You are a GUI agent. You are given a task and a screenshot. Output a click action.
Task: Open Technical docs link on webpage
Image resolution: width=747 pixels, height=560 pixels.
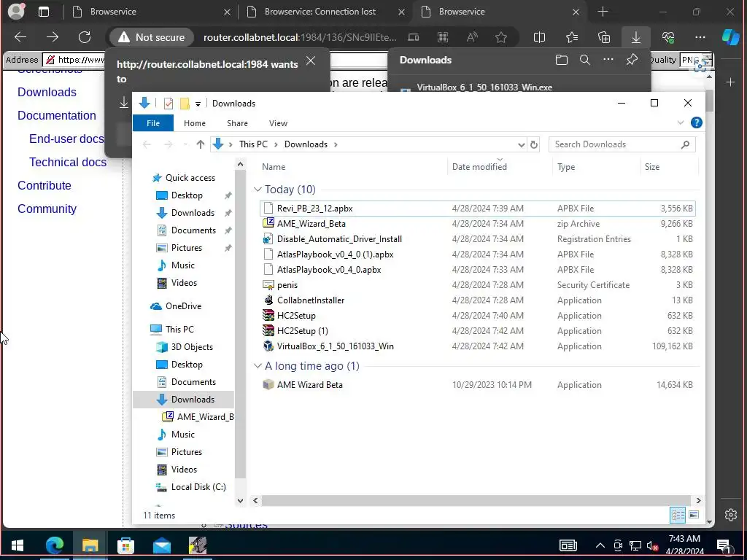68,162
